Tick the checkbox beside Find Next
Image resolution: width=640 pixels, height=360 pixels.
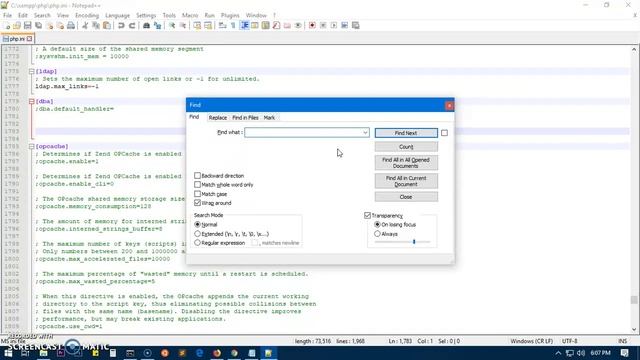tap(444, 133)
